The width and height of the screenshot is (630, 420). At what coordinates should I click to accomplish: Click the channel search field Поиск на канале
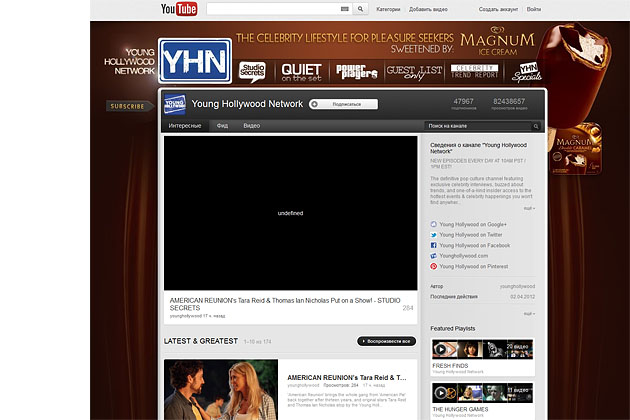480,126
